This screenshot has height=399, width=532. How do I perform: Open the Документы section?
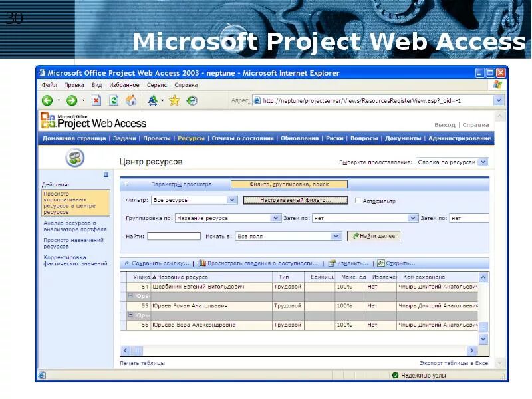pos(403,138)
